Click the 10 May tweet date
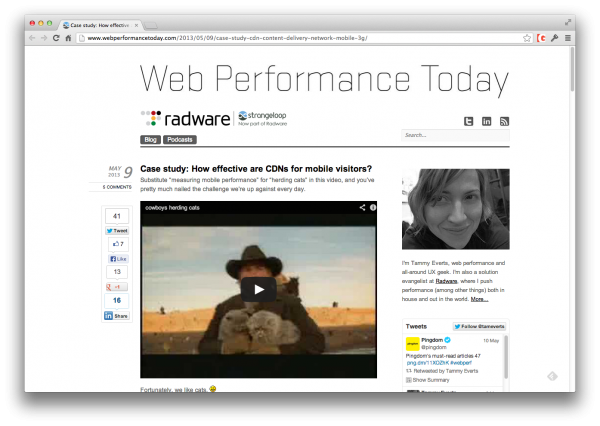Screen dimensions: 600x426 (x=491, y=341)
